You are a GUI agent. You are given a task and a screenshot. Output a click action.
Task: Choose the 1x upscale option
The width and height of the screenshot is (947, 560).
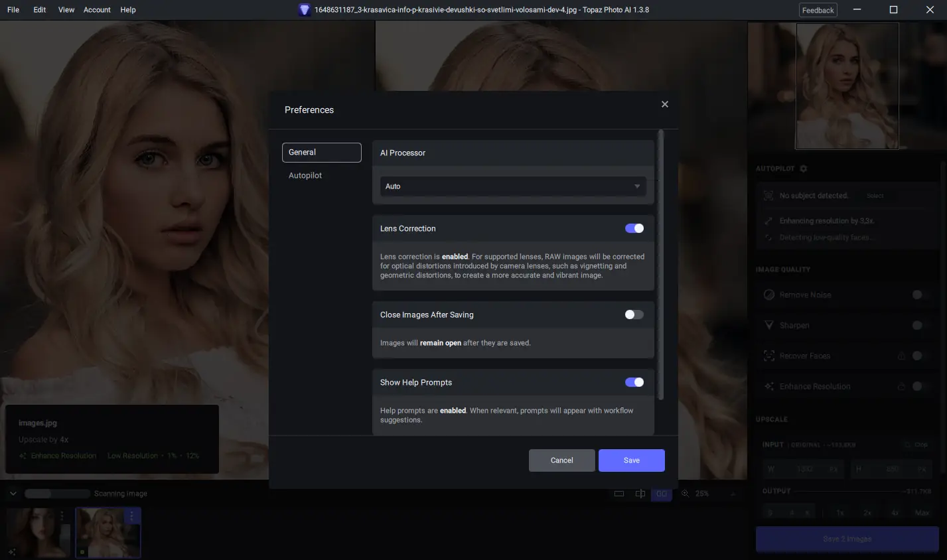(839, 513)
